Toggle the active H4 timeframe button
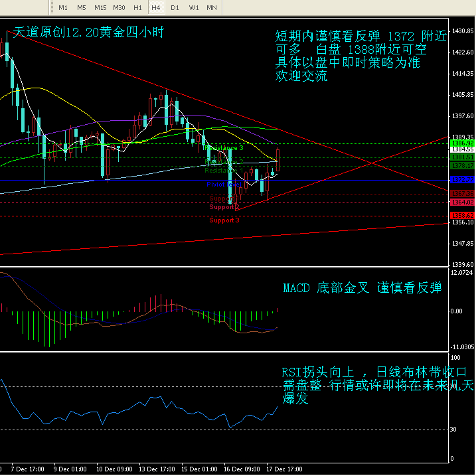 156,7
